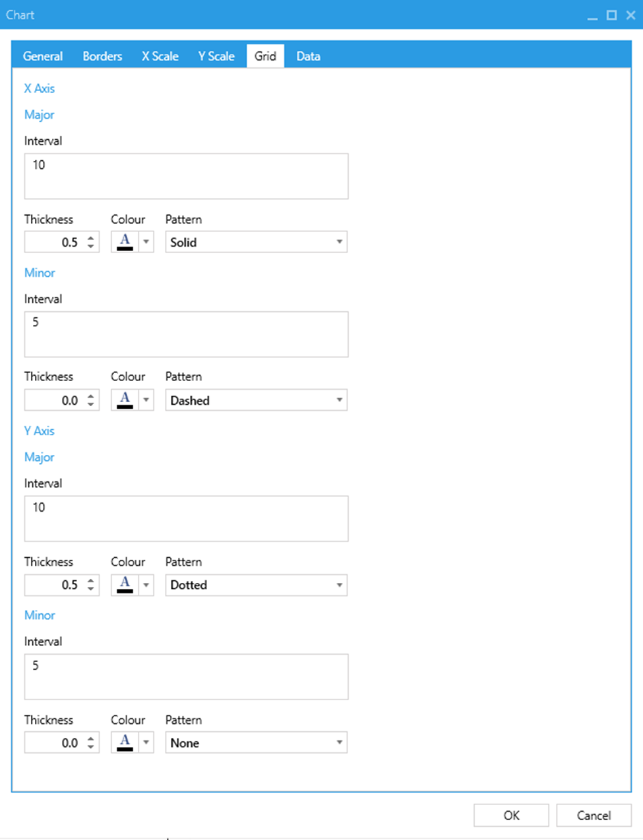Viewport: 643px width, 840px height.
Task: Expand the Solid pattern dropdown
Action: click(339, 242)
